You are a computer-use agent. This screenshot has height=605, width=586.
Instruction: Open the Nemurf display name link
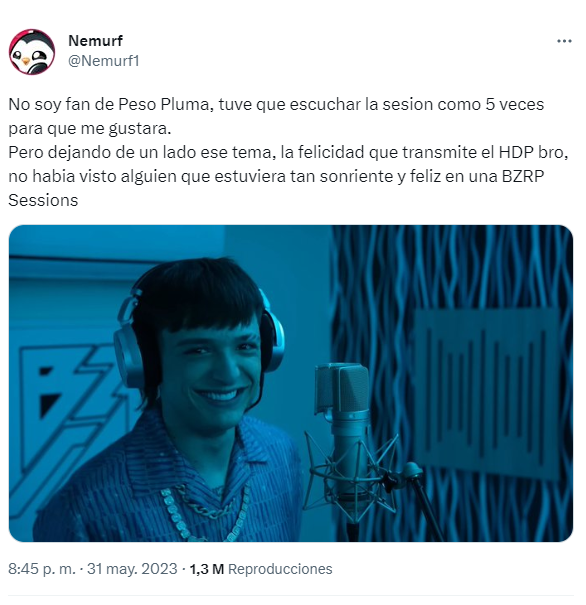pos(95,41)
